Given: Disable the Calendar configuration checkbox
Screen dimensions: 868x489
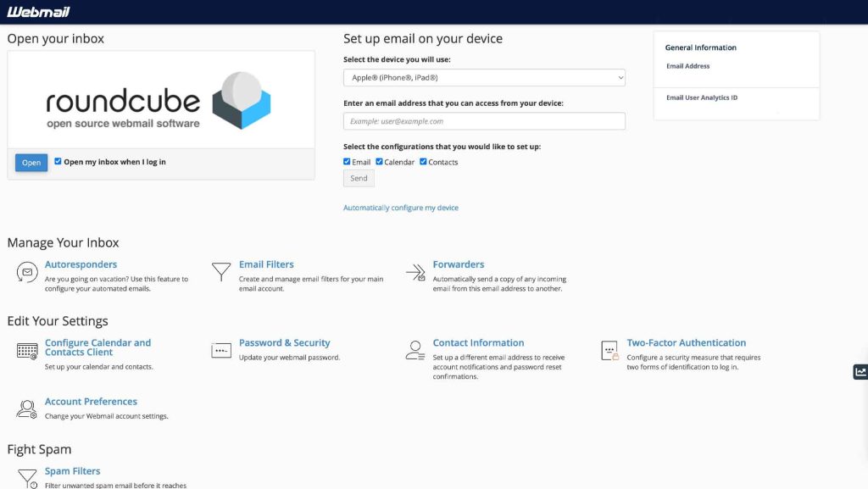Looking at the screenshot, I should click(379, 161).
